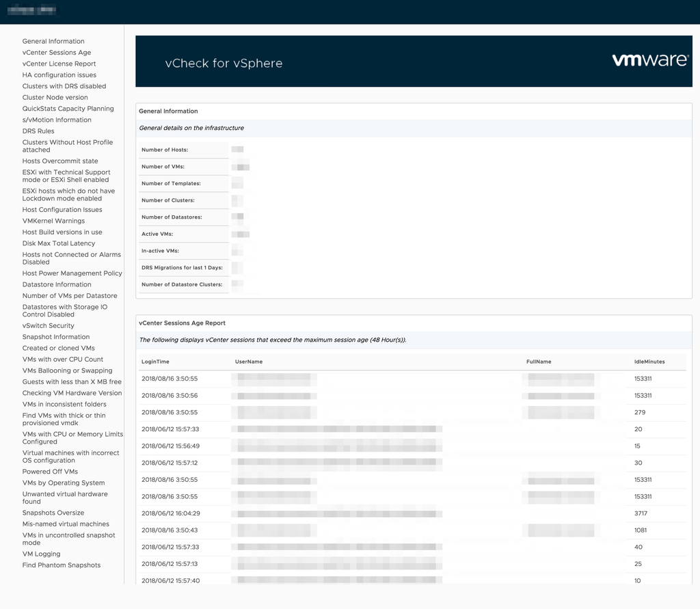Viewport: 700px width, 609px height.
Task: Select login time 2018/06/12 15:56:49
Action: [170, 446]
